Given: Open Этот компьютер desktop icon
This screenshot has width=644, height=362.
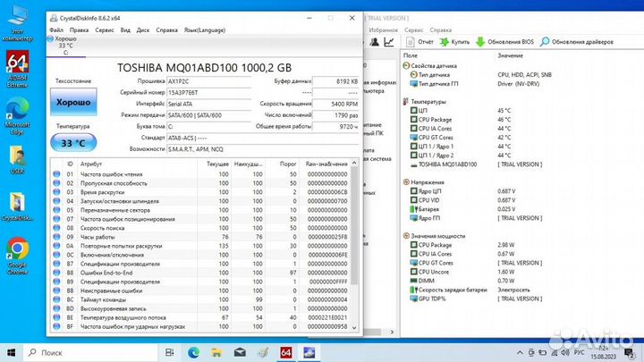Looking at the screenshot, I should (x=17, y=24).
